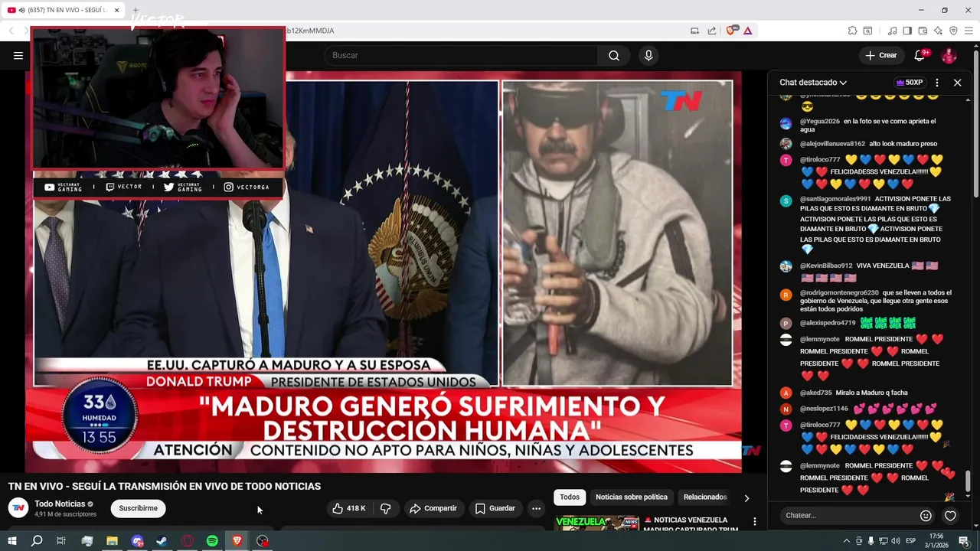
Task: Click the Compartir share button
Action: [433, 508]
